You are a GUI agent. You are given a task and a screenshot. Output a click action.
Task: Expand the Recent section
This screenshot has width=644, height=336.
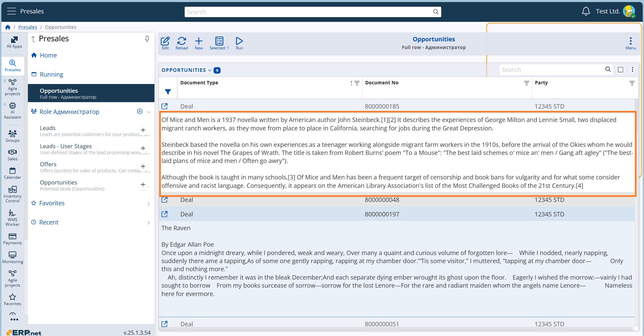coord(148,222)
